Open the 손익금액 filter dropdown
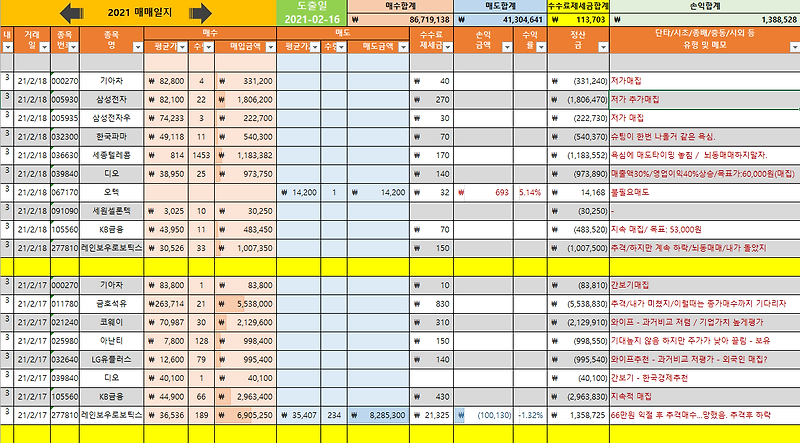Viewport: 800px width, 443px height. [507, 47]
